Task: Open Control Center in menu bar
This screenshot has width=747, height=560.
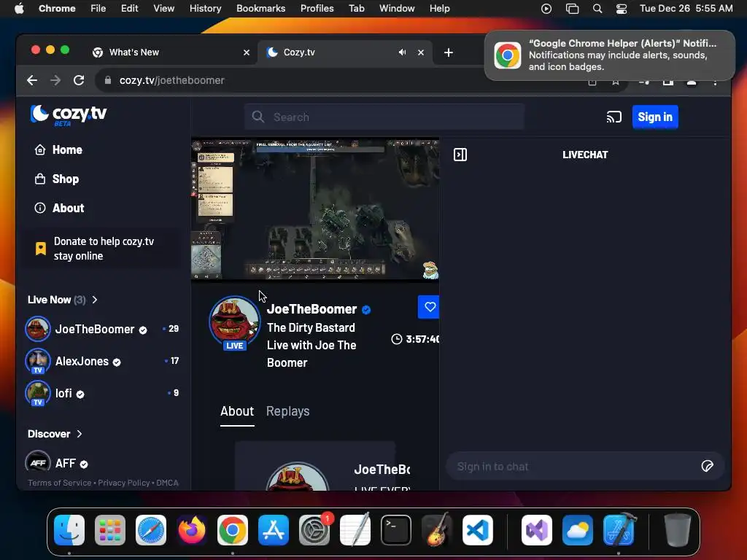Action: tap(622, 9)
